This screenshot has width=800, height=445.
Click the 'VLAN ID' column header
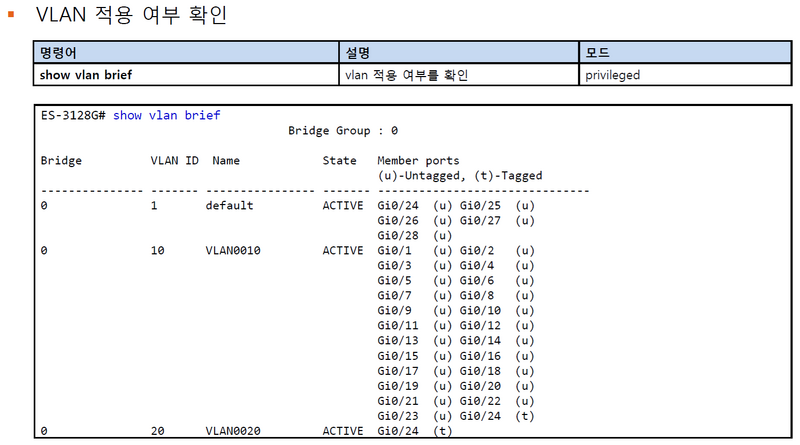(x=174, y=161)
